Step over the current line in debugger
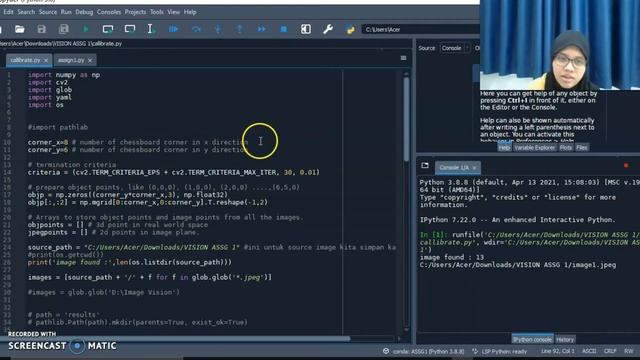Viewport: 640px width, 360px height. pyautogui.click(x=196, y=29)
